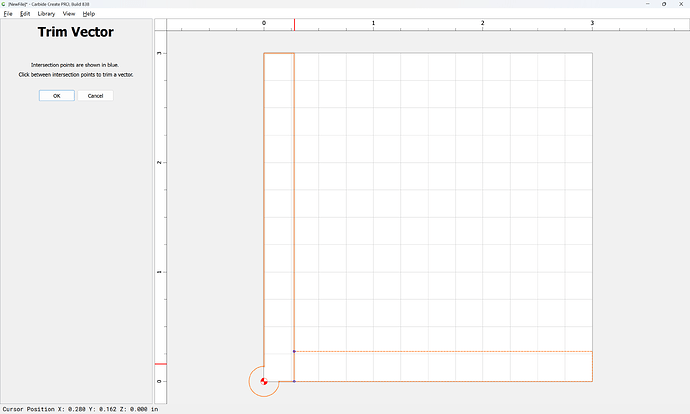This screenshot has width=690, height=414.
Task: Click the vertical rectangle's right edge
Action: 294,202
